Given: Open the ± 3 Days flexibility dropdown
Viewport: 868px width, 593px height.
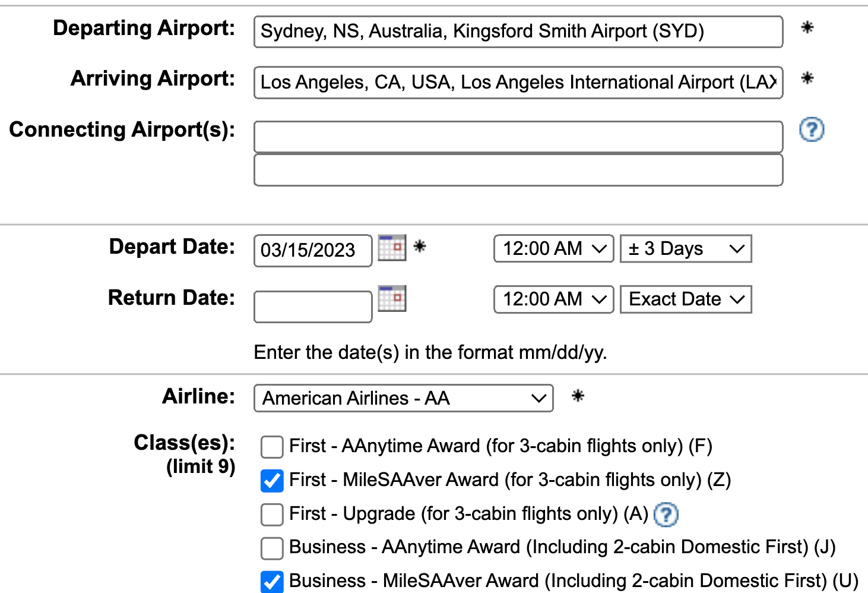Looking at the screenshot, I should [685, 248].
